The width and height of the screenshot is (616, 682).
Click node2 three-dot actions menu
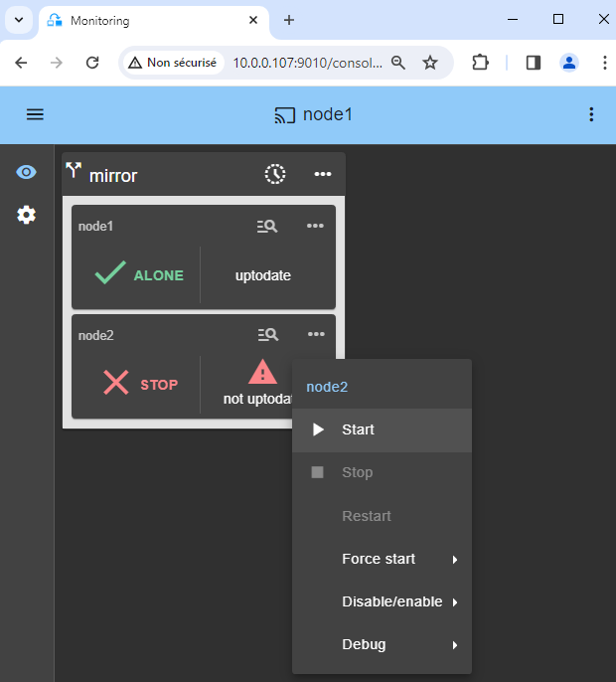tap(315, 335)
